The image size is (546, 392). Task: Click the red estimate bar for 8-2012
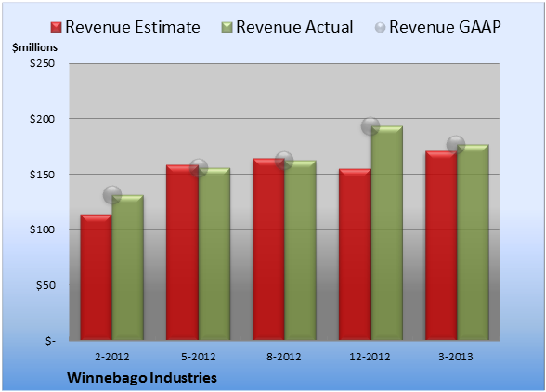pos(268,249)
